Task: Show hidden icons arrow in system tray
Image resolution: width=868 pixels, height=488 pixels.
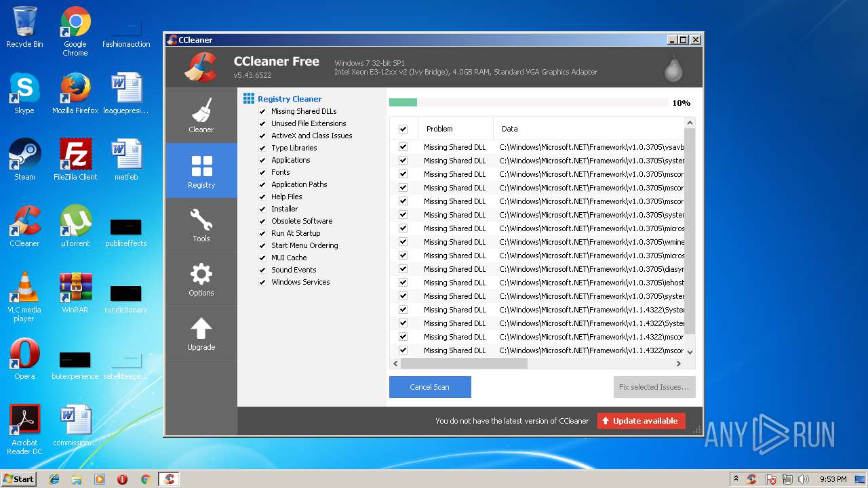Action: click(x=736, y=479)
